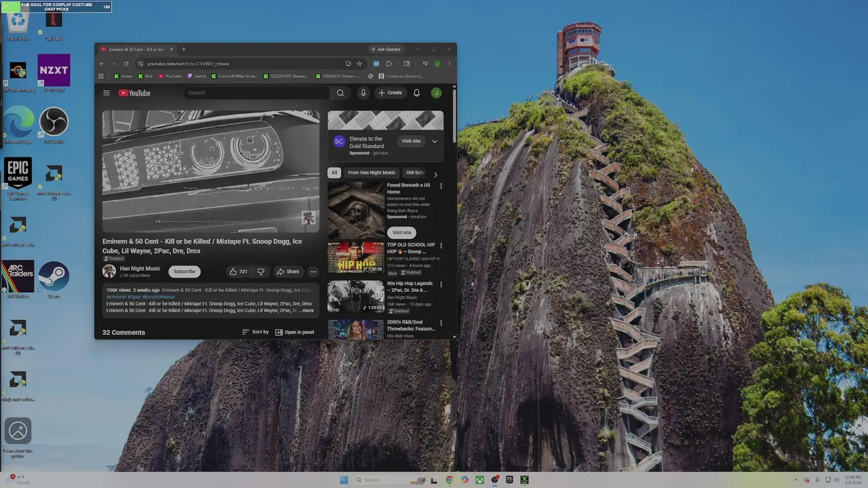
Task: Click the thumbs-up like button with 731
Action: click(x=238, y=272)
